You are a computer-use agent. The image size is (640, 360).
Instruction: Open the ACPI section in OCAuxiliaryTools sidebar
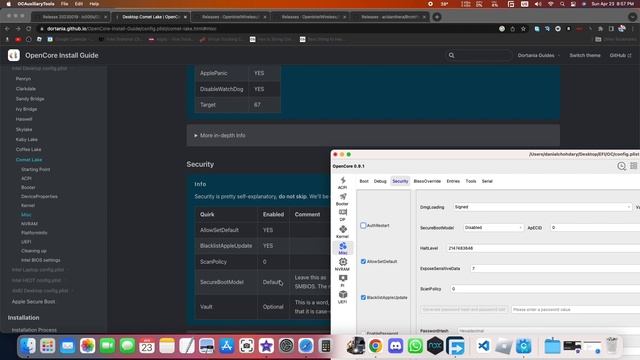click(x=342, y=183)
